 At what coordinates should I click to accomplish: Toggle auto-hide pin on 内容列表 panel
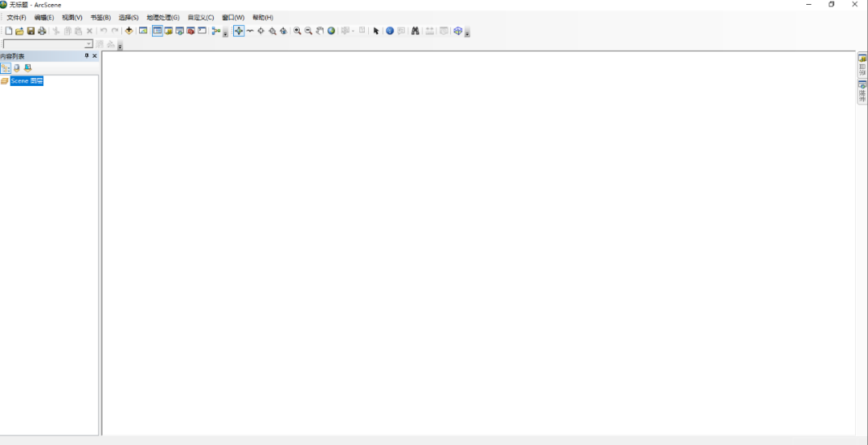[x=87, y=56]
